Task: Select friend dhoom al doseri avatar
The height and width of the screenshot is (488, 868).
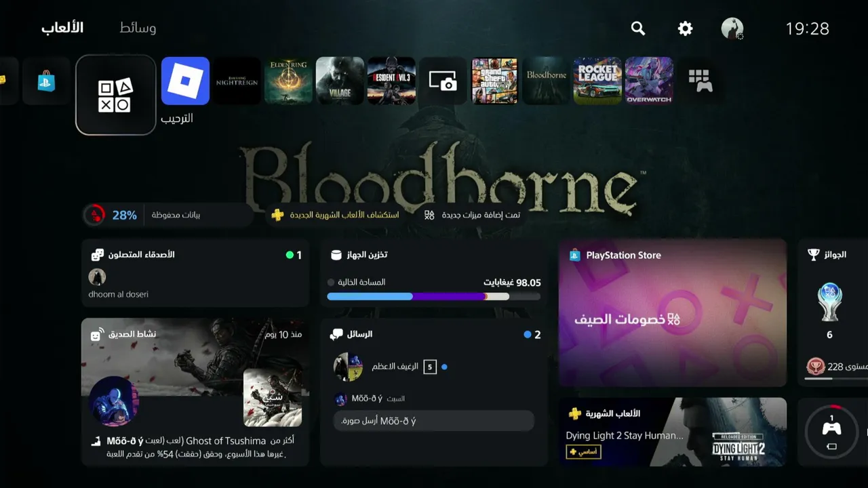Action: (97, 277)
